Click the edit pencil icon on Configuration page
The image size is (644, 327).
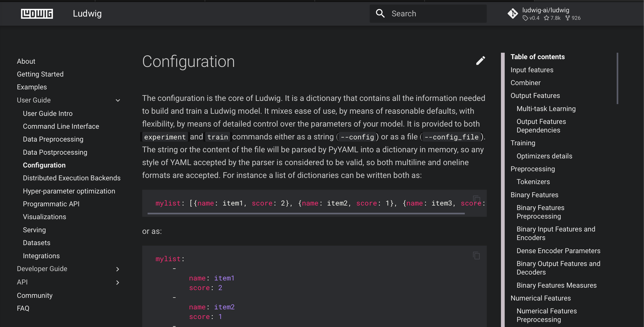click(480, 61)
